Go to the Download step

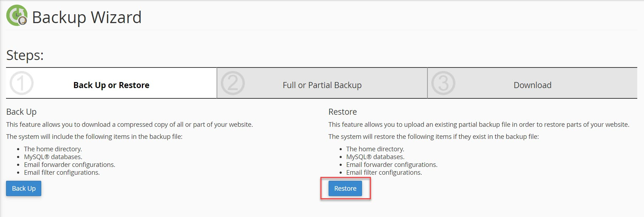pyautogui.click(x=532, y=85)
